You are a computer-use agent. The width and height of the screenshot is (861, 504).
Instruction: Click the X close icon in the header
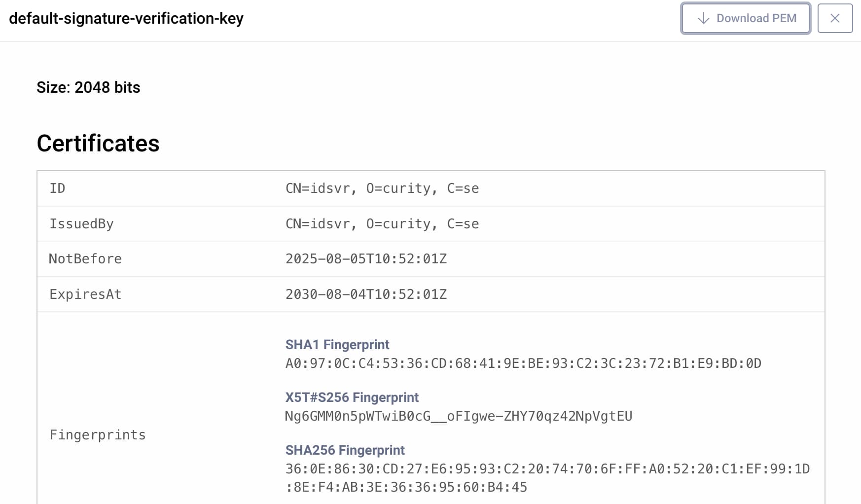[x=835, y=18]
